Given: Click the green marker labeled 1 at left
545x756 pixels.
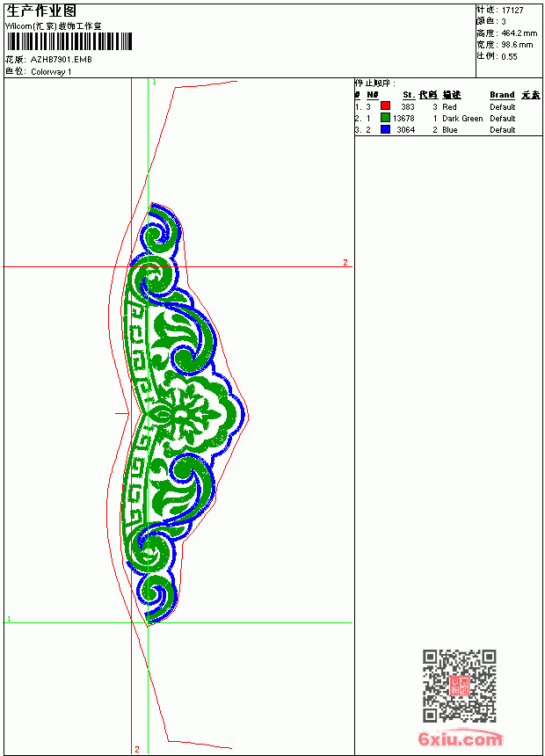Looking at the screenshot, I should click(9, 619).
